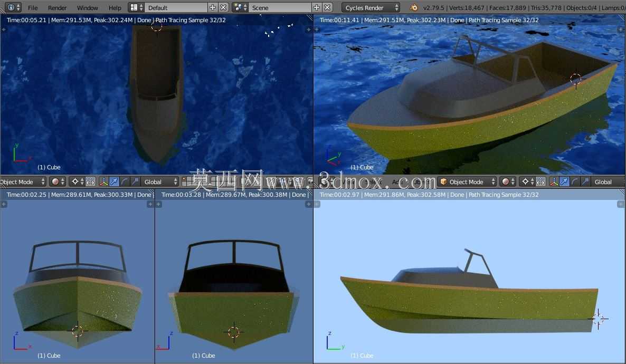
Task: Browse screen layouts via the layout icon
Action: (x=136, y=7)
